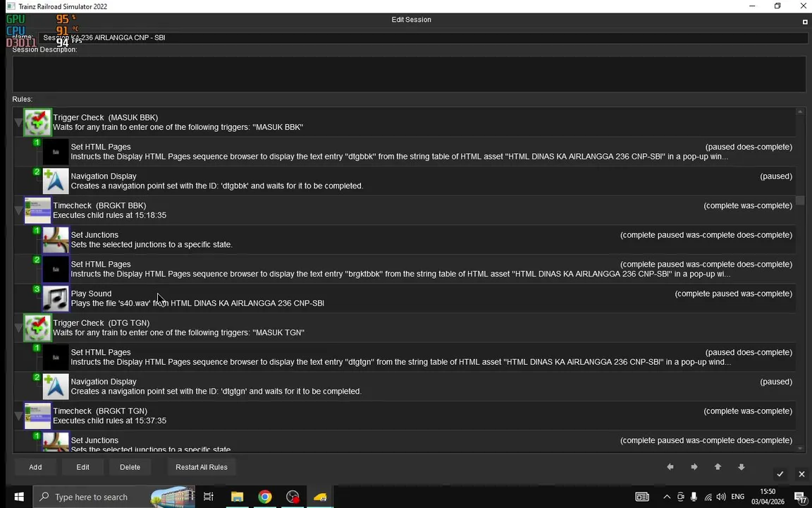Click the touch keyboard icon in the system tray
This screenshot has width=812, height=508.
coord(642,497)
